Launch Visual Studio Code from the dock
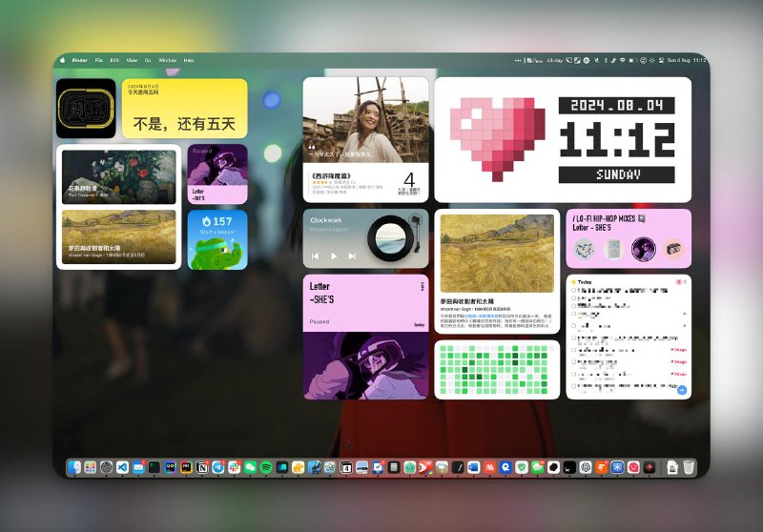763x532 pixels. [122, 467]
